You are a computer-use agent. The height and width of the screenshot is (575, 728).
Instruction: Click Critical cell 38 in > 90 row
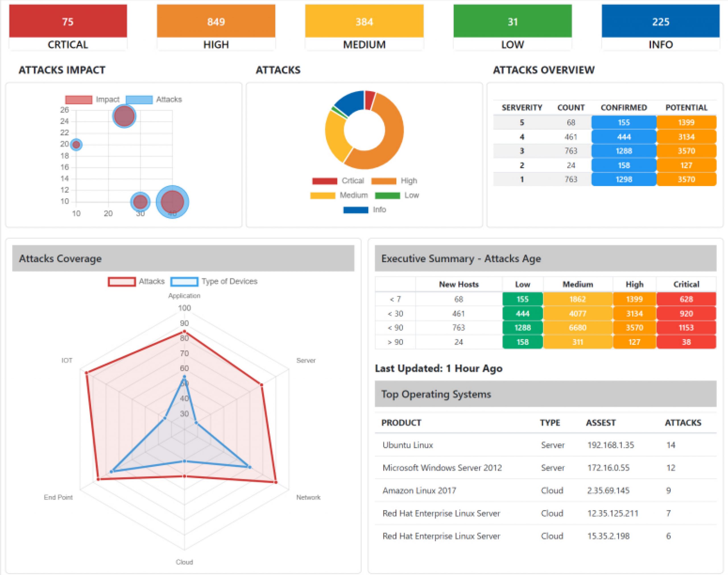coord(686,342)
